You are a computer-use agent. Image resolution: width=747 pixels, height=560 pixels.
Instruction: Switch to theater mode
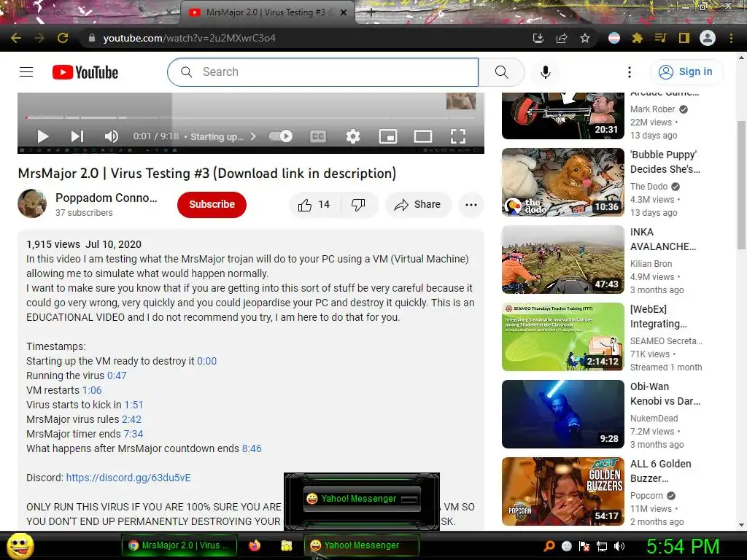pos(423,136)
